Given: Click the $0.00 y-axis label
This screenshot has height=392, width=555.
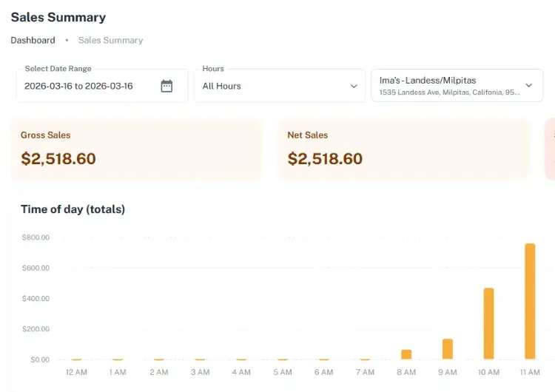Looking at the screenshot, I should 40,359.
